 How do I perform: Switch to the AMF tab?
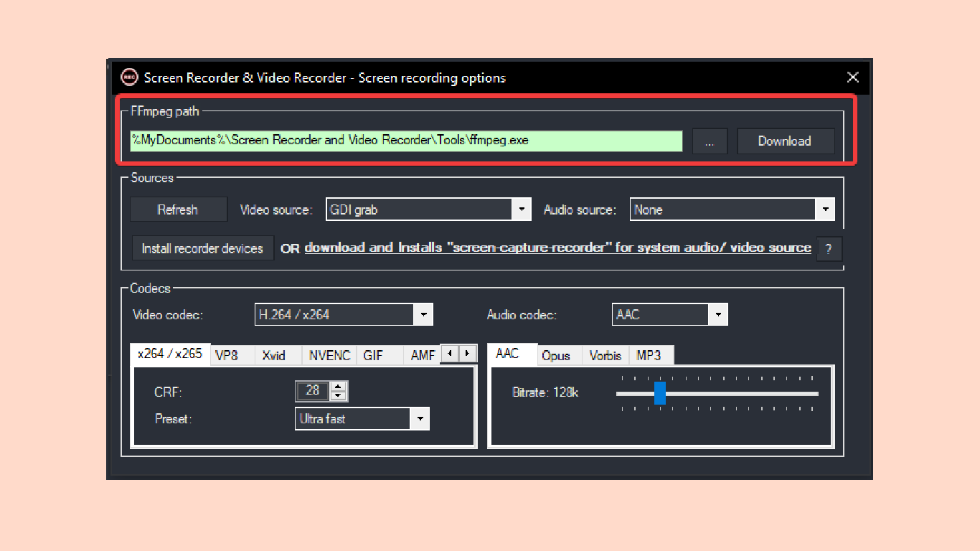423,355
